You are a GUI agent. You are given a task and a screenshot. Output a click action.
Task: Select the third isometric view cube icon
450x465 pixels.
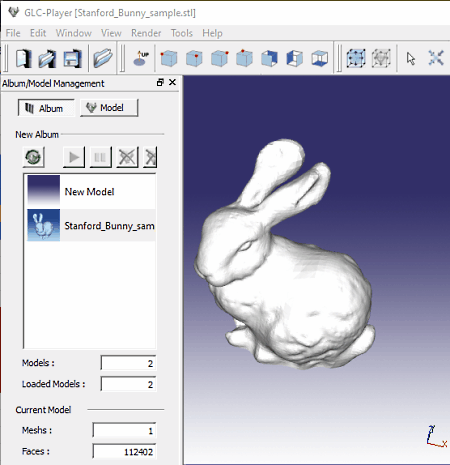219,58
